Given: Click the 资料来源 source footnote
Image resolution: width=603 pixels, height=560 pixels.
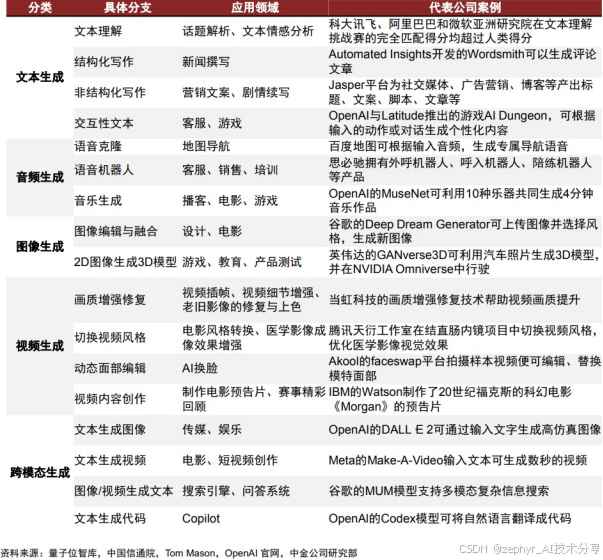Looking at the screenshot, I should (179, 553).
